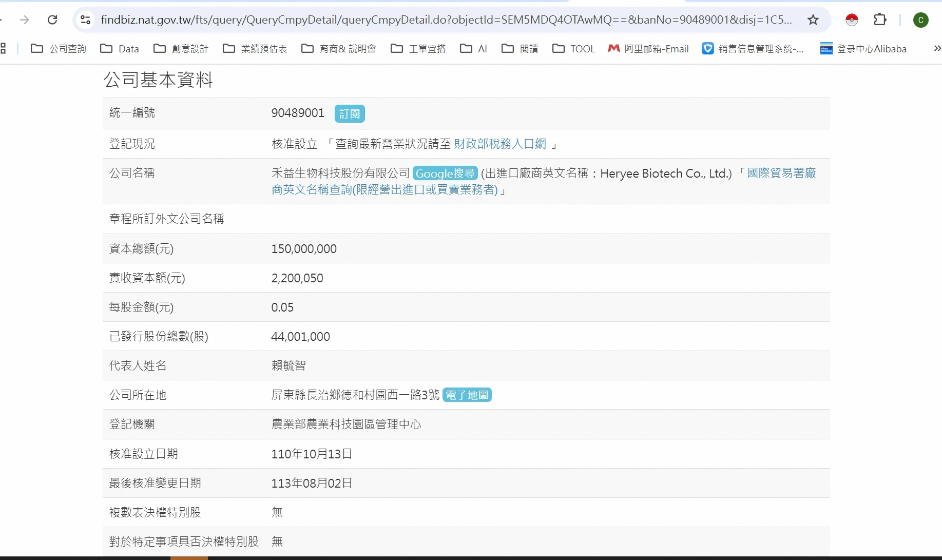942x560 pixels.
Task: Open the 公司查詢 bookmark folder
Action: coord(59,49)
